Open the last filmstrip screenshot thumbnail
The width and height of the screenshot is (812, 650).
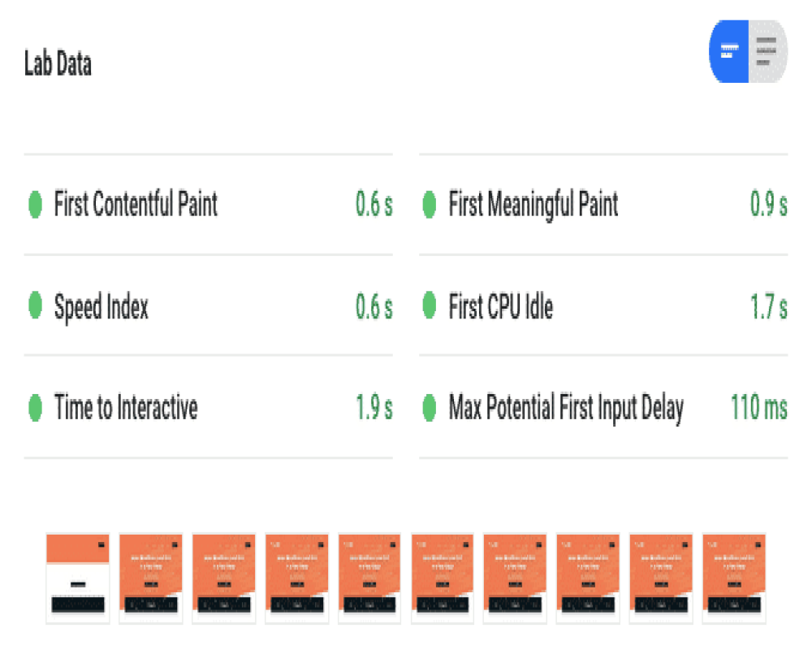pyautogui.click(x=734, y=578)
